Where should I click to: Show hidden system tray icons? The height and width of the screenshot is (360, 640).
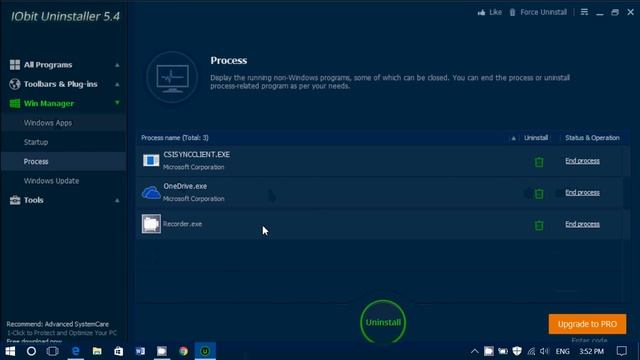tap(474, 351)
